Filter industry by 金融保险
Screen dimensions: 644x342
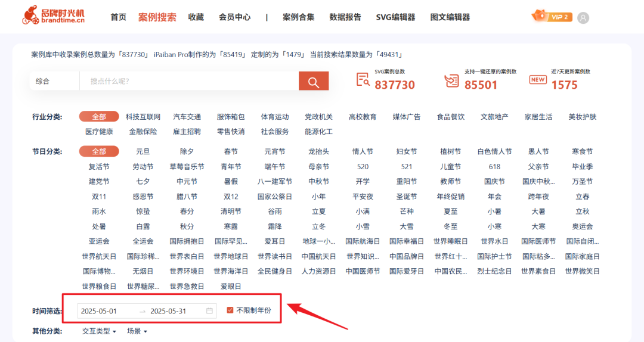(x=143, y=132)
